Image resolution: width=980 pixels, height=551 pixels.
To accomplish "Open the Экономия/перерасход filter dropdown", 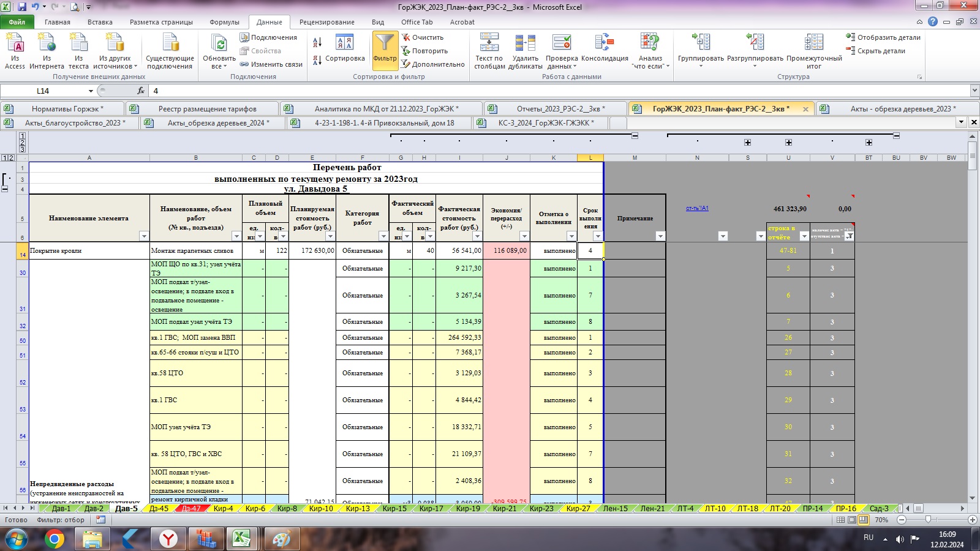I will point(524,236).
